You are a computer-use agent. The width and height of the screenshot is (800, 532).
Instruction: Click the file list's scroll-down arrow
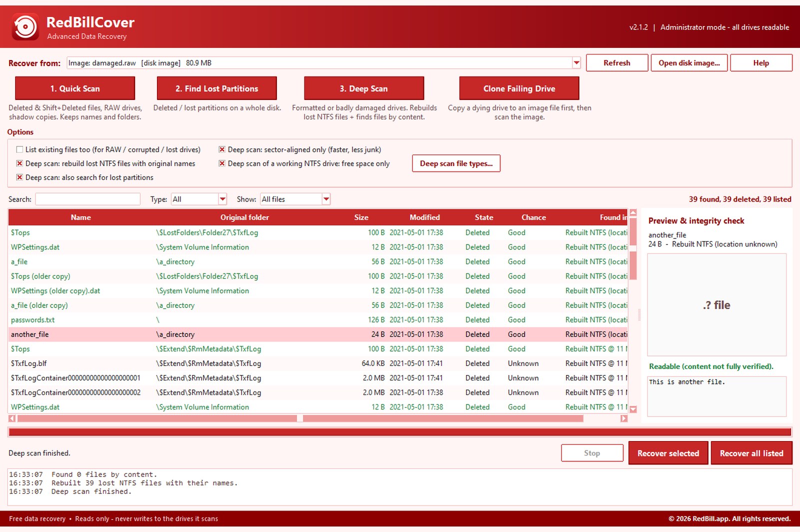tap(633, 409)
